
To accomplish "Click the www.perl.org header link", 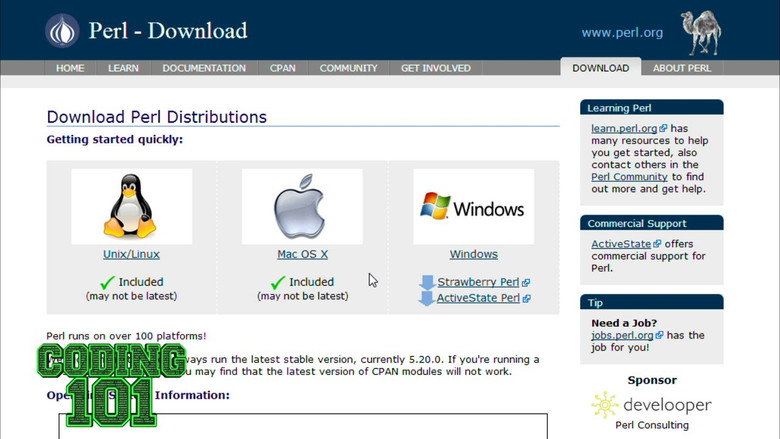I will tap(622, 32).
